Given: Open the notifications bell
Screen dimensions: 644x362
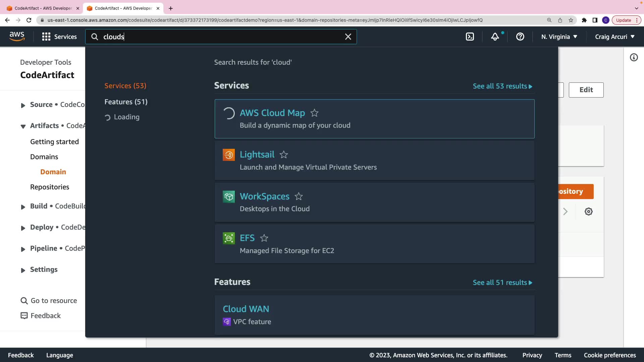Looking at the screenshot, I should point(495,37).
